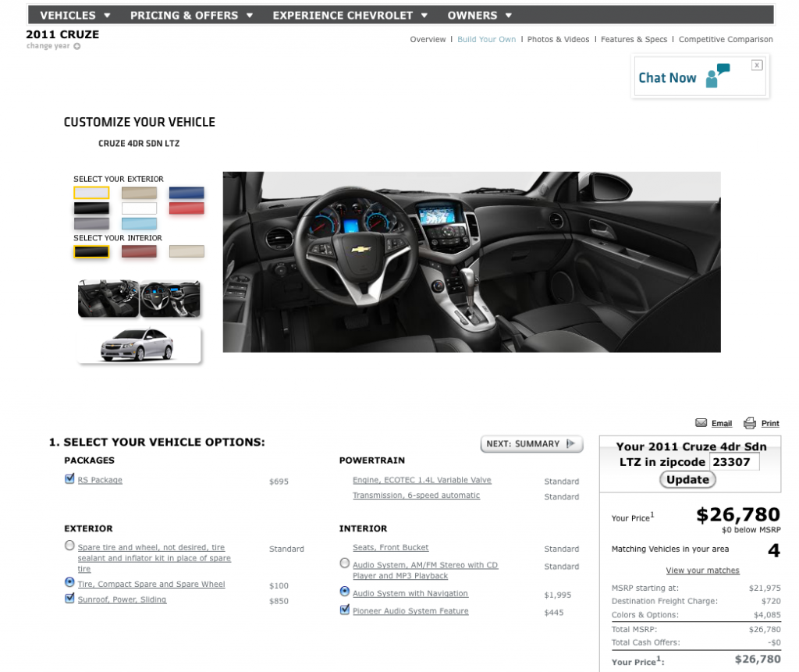The height and width of the screenshot is (672, 799).
Task: Close the Chat Now box
Action: pyautogui.click(x=757, y=65)
